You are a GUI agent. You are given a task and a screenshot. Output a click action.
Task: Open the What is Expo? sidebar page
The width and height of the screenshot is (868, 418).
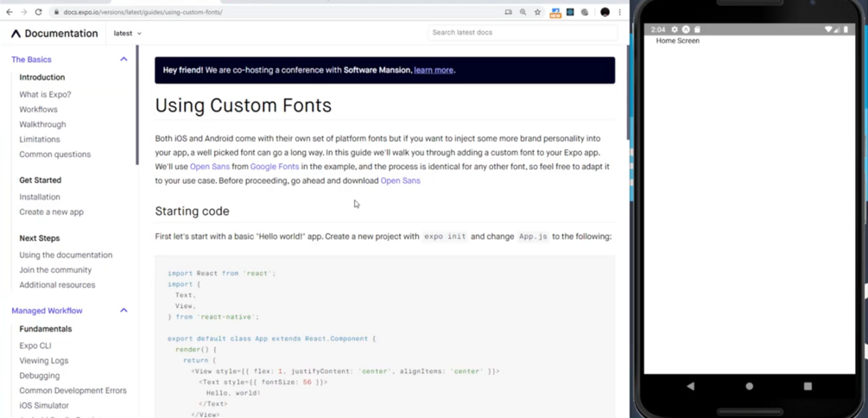(x=46, y=95)
